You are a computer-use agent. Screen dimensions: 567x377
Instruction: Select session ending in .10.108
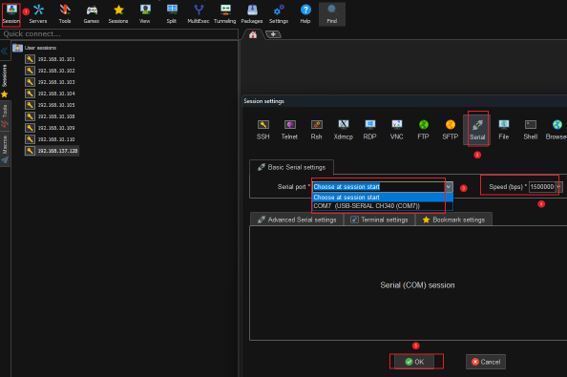(x=50, y=116)
